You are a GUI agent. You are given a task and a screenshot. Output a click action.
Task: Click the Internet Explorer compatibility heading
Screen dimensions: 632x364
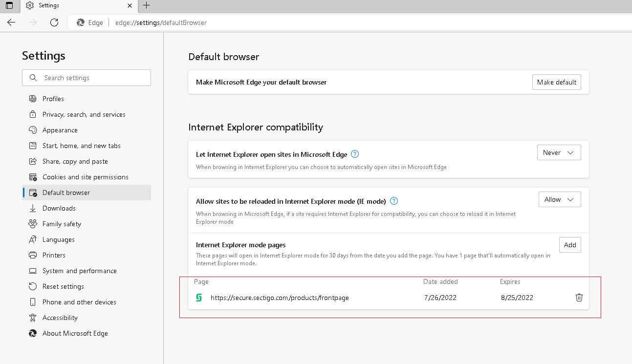256,127
